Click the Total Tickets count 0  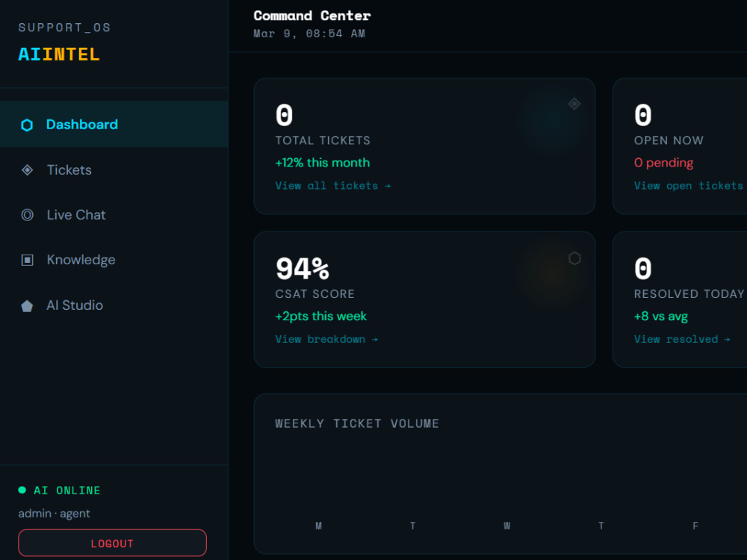[284, 115]
